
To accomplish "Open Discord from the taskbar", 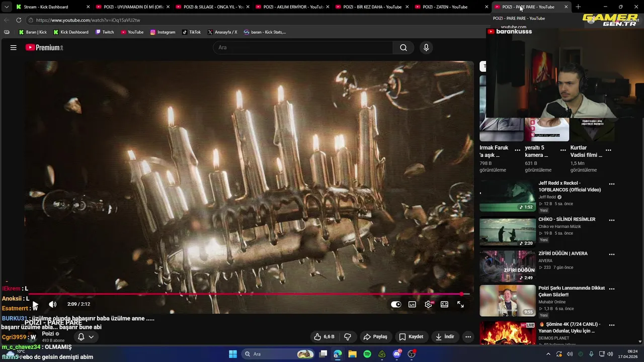I will click(397, 354).
